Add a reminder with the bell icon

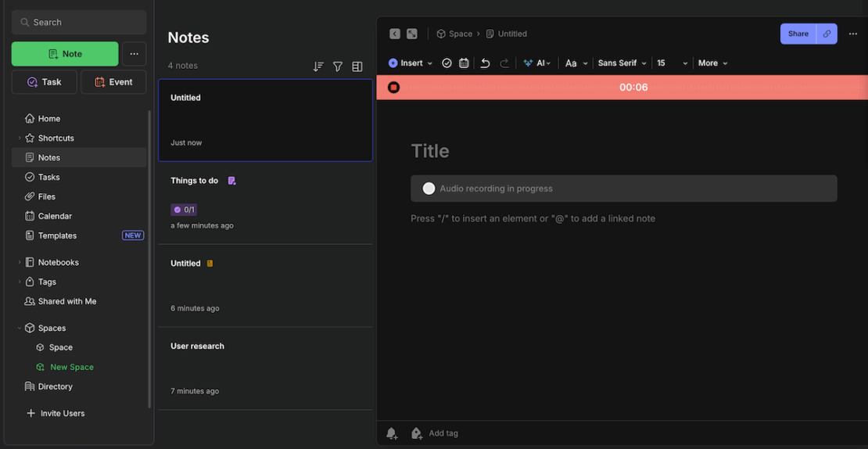(392, 433)
